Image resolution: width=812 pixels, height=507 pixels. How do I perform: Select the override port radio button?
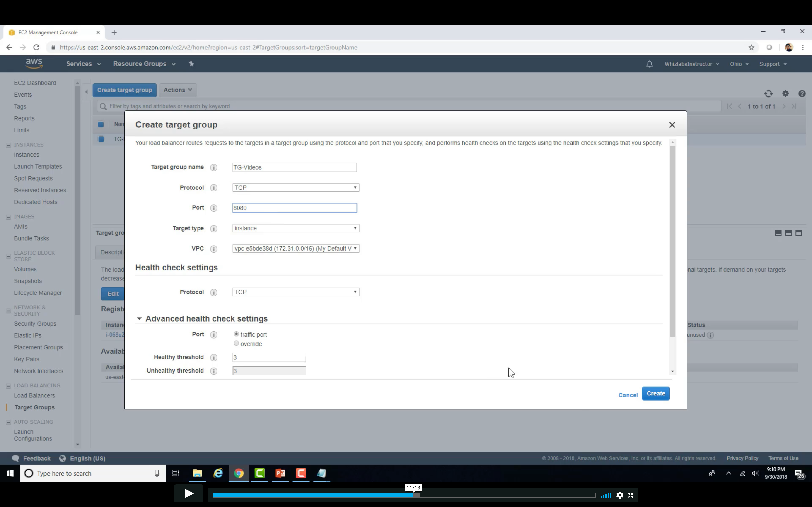click(236, 343)
